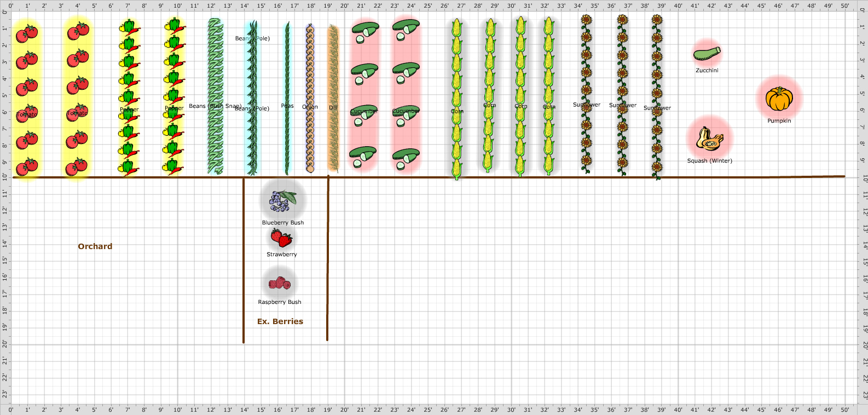Image resolution: width=868 pixels, height=415 pixels.
Task: Pick the Blueberry Bush icon
Action: (x=282, y=201)
